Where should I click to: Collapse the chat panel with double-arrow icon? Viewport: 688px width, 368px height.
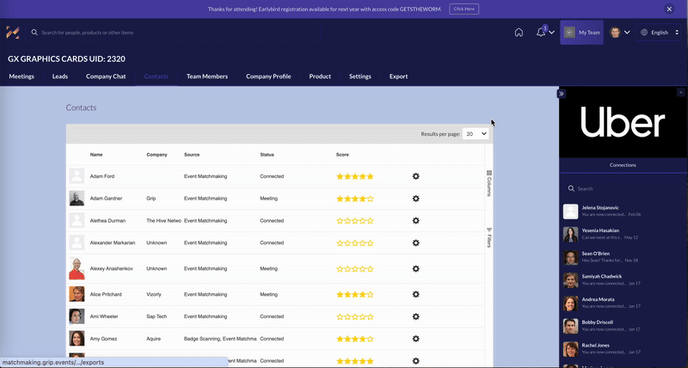point(561,94)
